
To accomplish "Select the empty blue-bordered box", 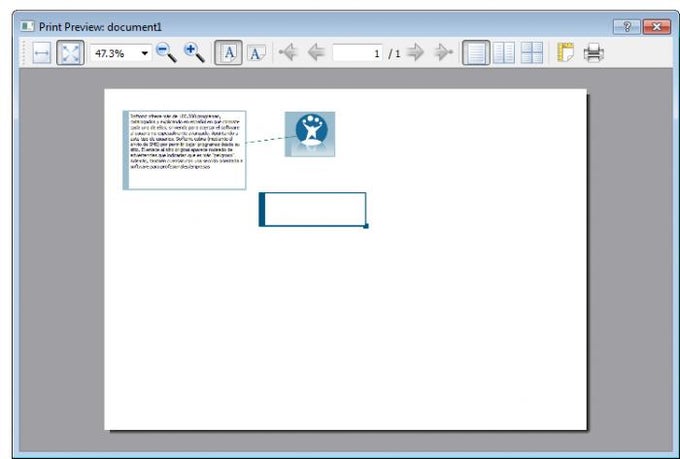I will coord(313,210).
